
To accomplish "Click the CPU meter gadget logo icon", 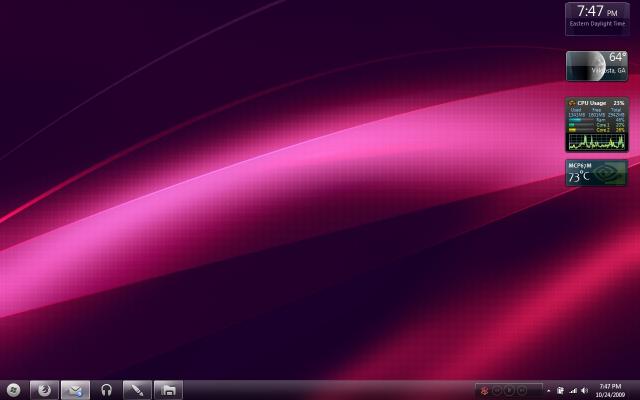I will (572, 103).
